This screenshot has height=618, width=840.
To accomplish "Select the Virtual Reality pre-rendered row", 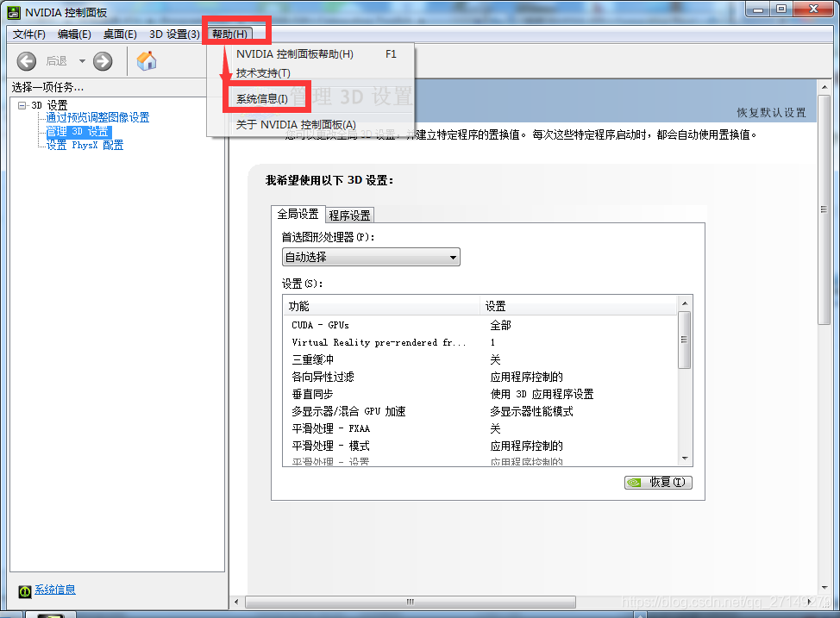I will tap(480, 342).
